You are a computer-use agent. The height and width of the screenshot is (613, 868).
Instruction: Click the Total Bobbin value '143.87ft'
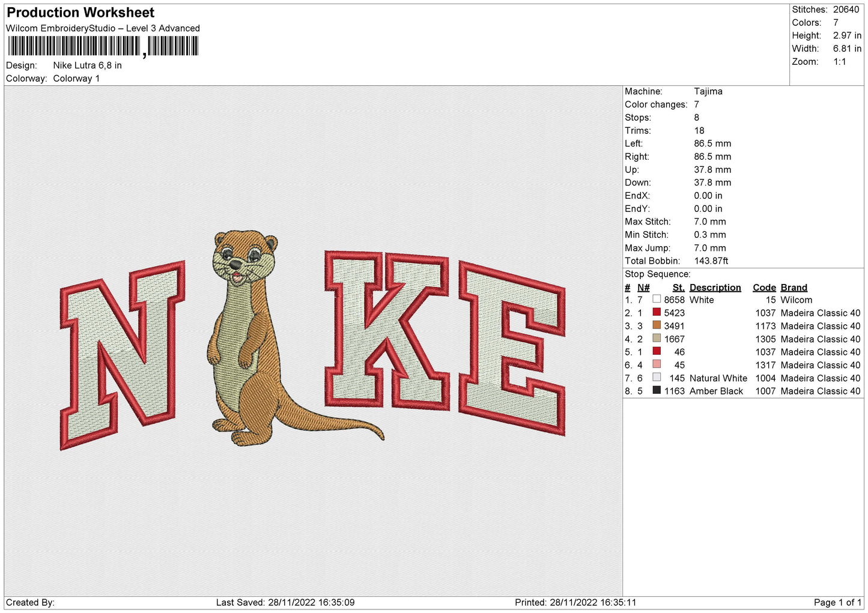711,261
